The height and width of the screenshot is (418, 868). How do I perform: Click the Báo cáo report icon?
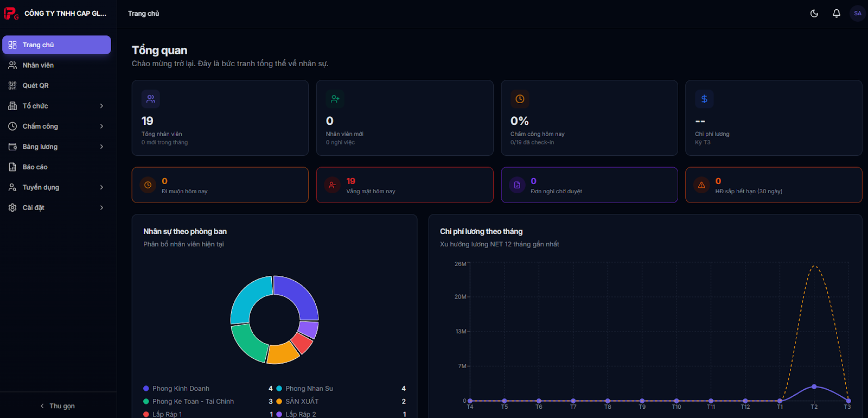tap(12, 167)
